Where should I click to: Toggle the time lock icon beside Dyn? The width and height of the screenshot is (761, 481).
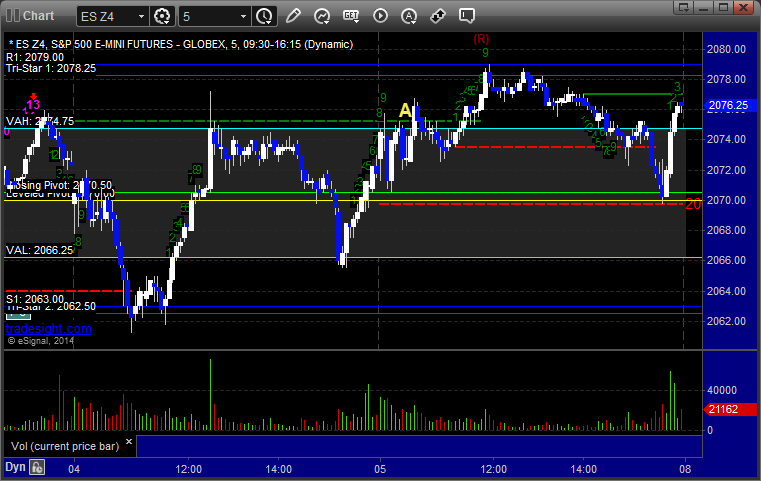tap(37, 467)
